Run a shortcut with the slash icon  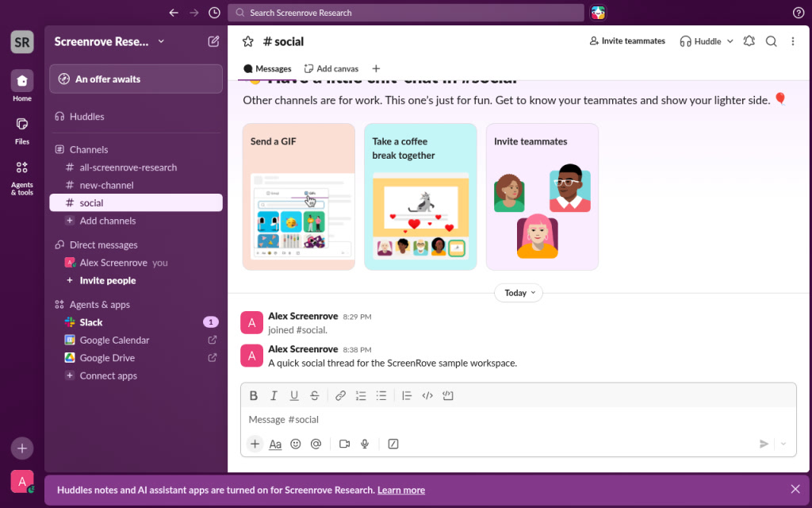(x=393, y=444)
